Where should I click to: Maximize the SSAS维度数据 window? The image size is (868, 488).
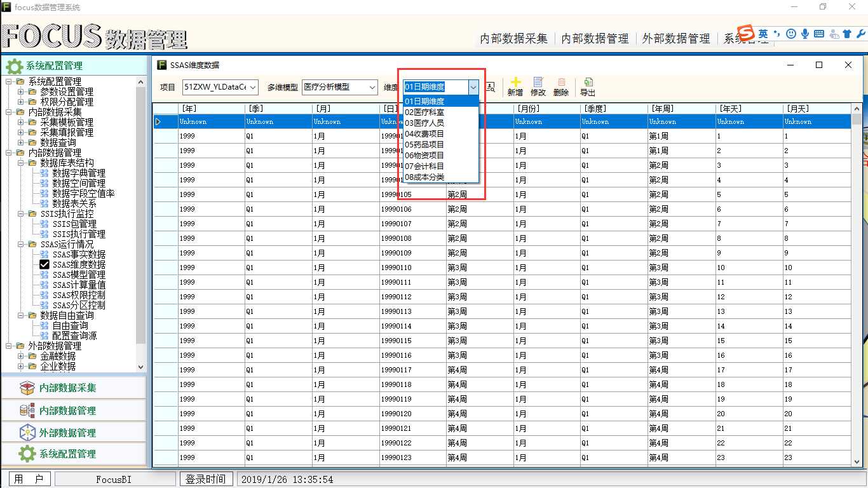[x=819, y=65]
